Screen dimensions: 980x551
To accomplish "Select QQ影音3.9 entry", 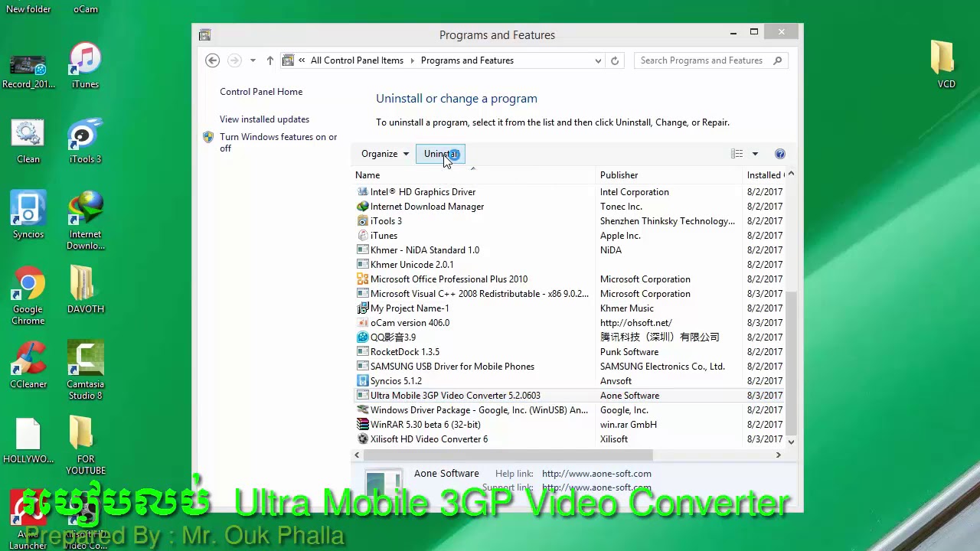I will click(569, 337).
